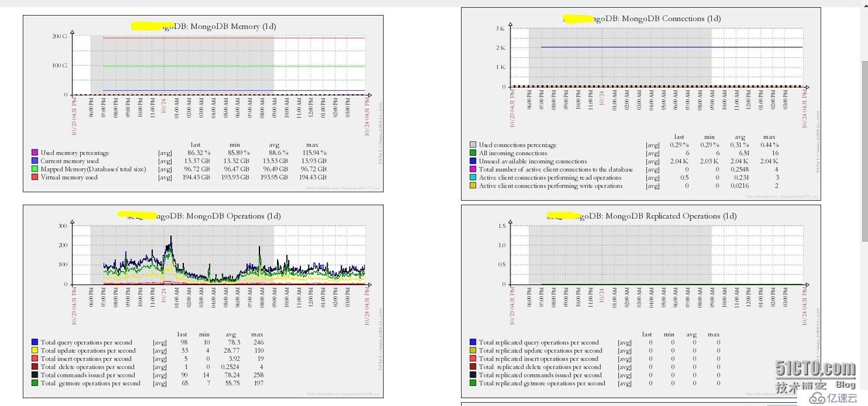Click the yellow write operations connections swatch
868x406 pixels.
[x=473, y=186]
